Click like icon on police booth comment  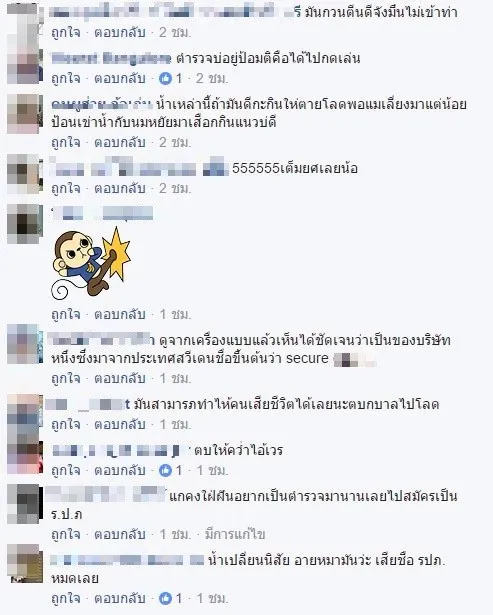(166, 79)
